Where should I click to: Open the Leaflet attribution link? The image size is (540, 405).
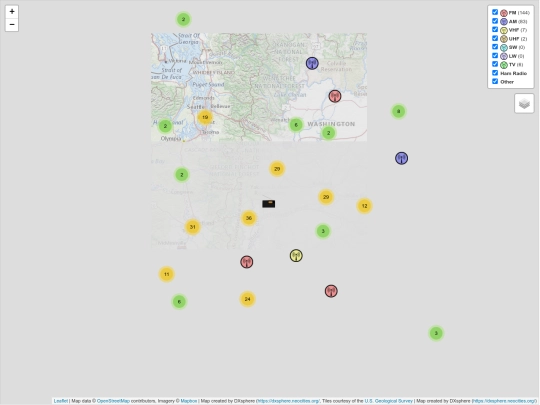[x=61, y=401]
